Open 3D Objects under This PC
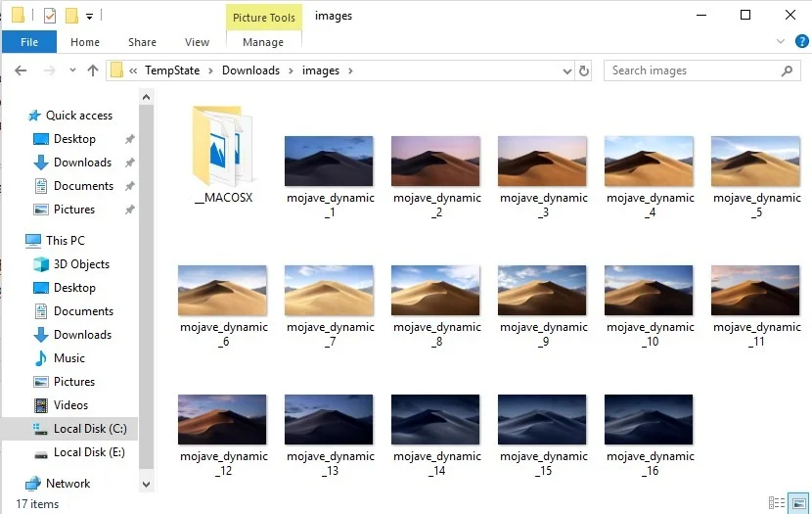 pos(81,264)
